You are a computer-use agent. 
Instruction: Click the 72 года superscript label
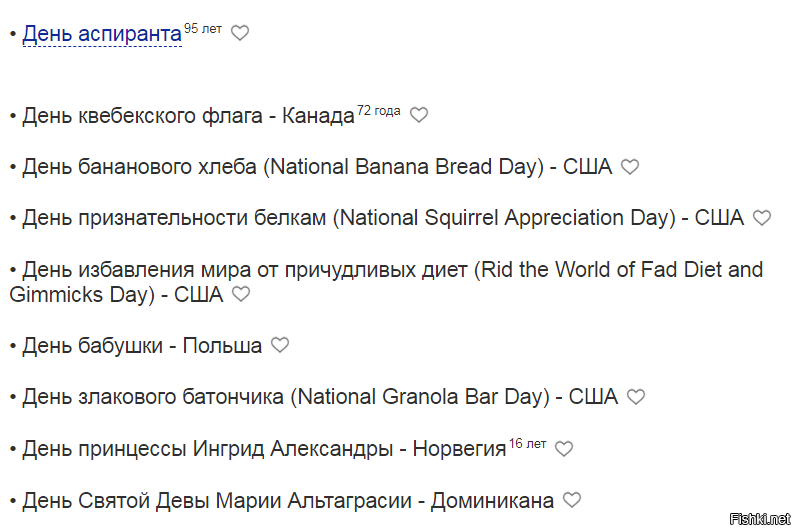(379, 111)
